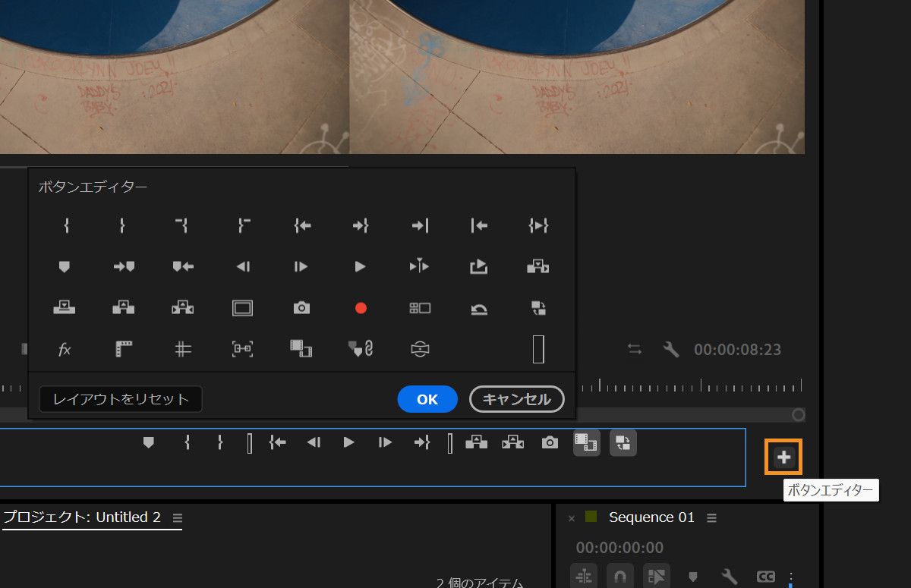Select the spacer element in button editor
Viewport: 911px width, 588px height.
point(538,349)
